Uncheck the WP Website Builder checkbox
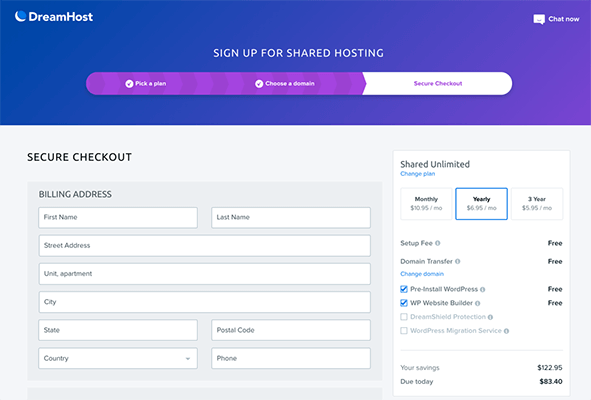The width and height of the screenshot is (591, 400). tap(404, 303)
